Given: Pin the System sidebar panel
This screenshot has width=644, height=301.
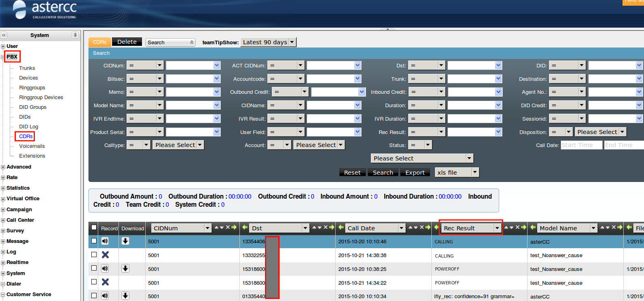Looking at the screenshot, I should tap(75, 35).
